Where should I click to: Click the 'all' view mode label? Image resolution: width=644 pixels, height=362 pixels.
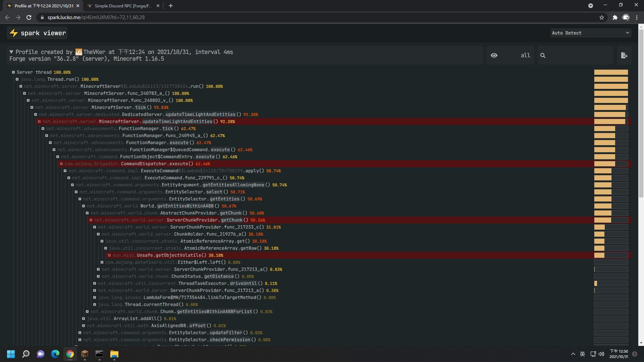[525, 55]
